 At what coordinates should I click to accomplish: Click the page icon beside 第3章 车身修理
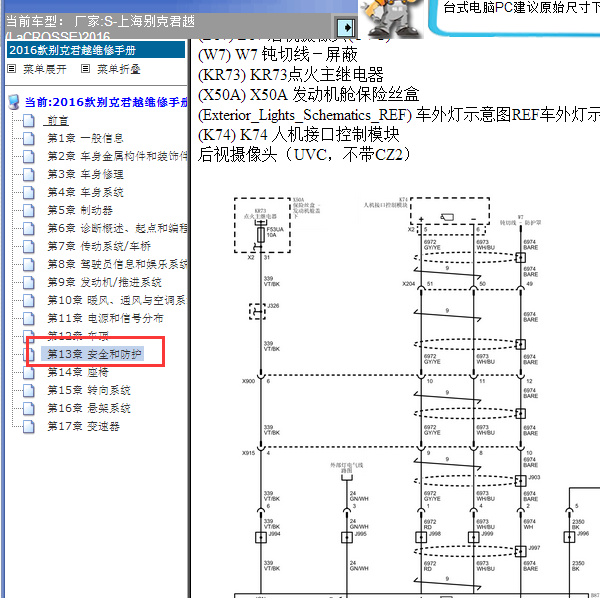pos(29,174)
